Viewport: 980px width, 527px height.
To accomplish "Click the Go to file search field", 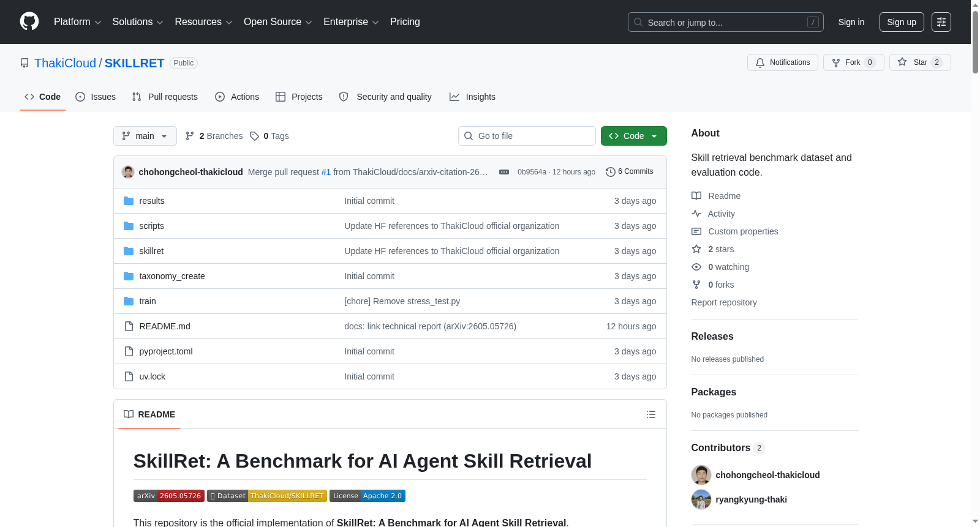I will point(527,136).
